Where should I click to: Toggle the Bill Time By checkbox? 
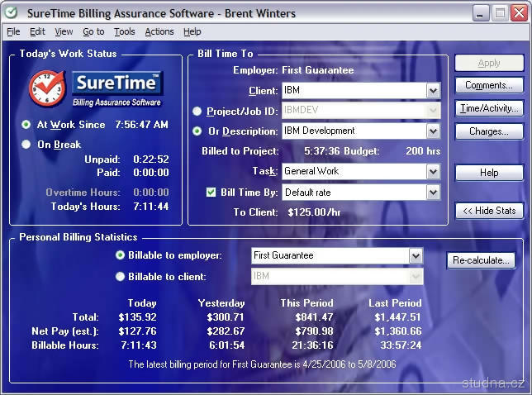(x=211, y=193)
